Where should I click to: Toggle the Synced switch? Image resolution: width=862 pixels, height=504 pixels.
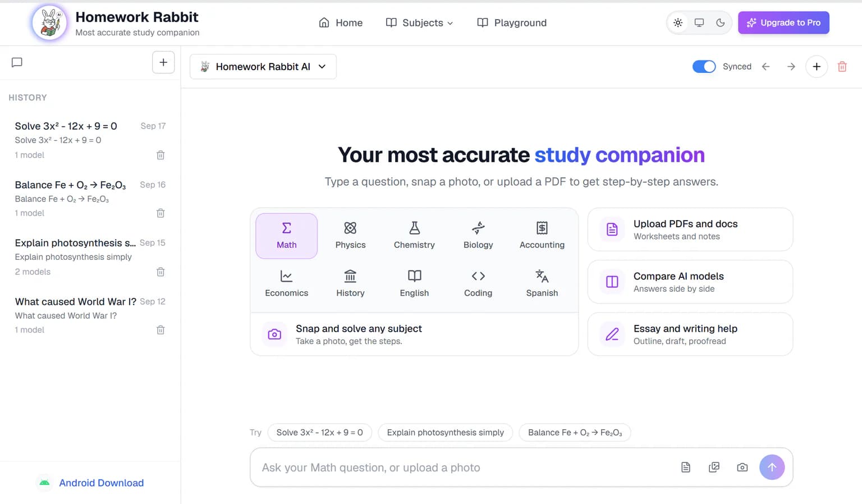pos(704,67)
